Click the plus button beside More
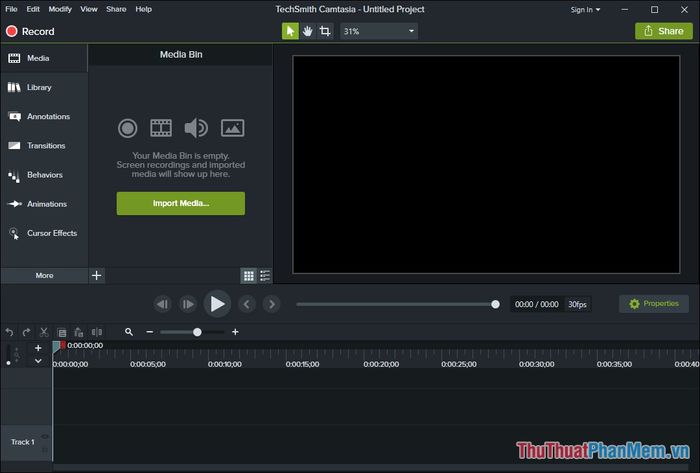 (x=96, y=275)
